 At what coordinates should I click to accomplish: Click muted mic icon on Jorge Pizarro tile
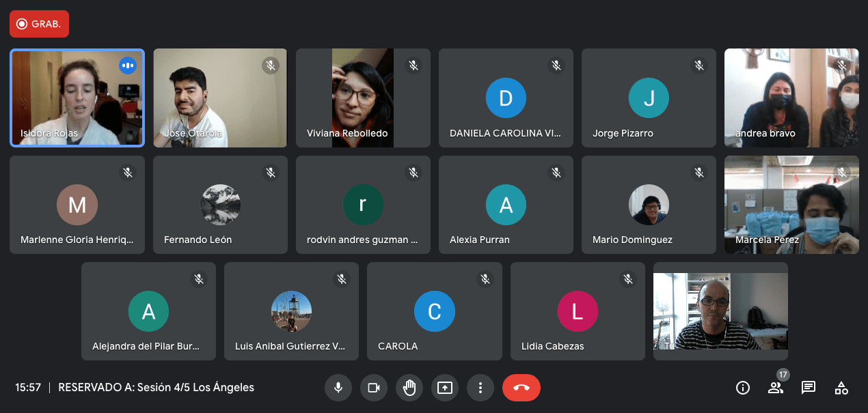699,66
